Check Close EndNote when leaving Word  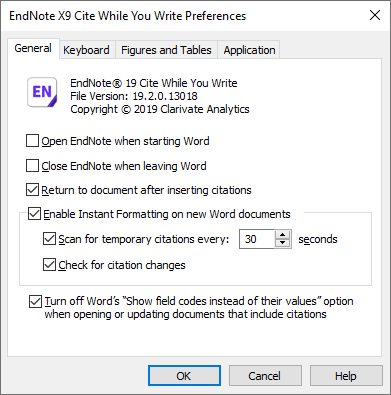tap(32, 165)
